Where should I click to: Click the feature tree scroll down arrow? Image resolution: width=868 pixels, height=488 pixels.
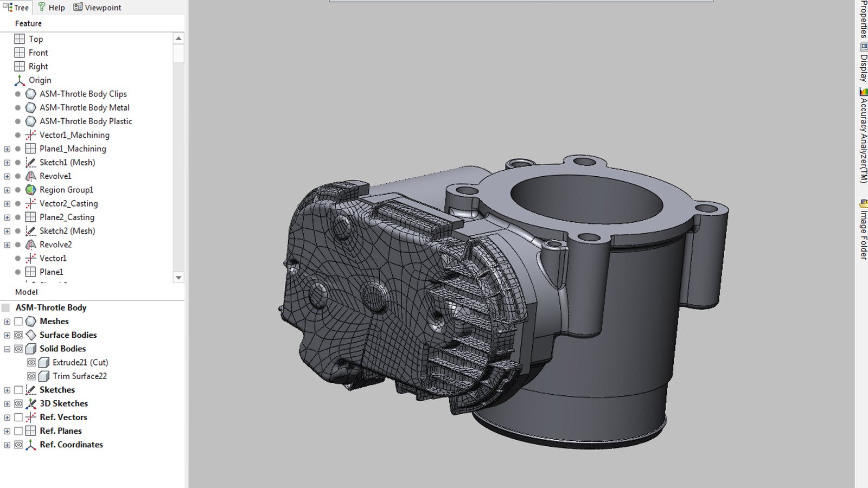point(178,278)
